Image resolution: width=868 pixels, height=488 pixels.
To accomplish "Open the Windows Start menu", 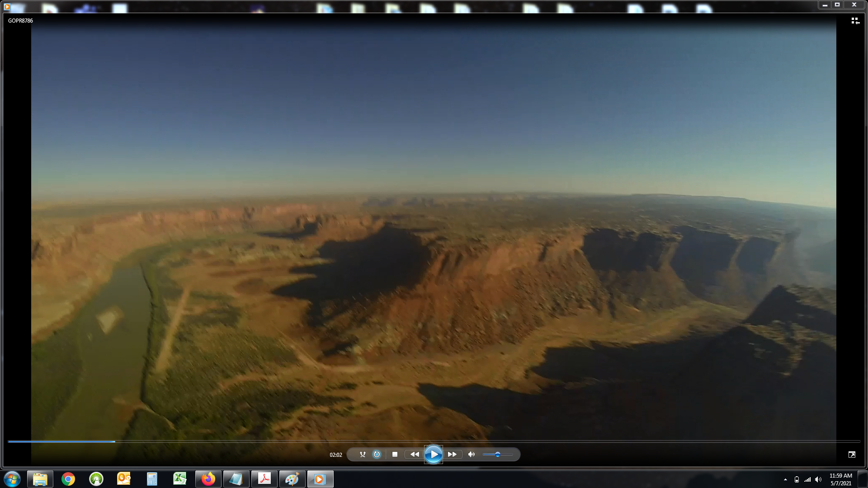I will coord(12,479).
